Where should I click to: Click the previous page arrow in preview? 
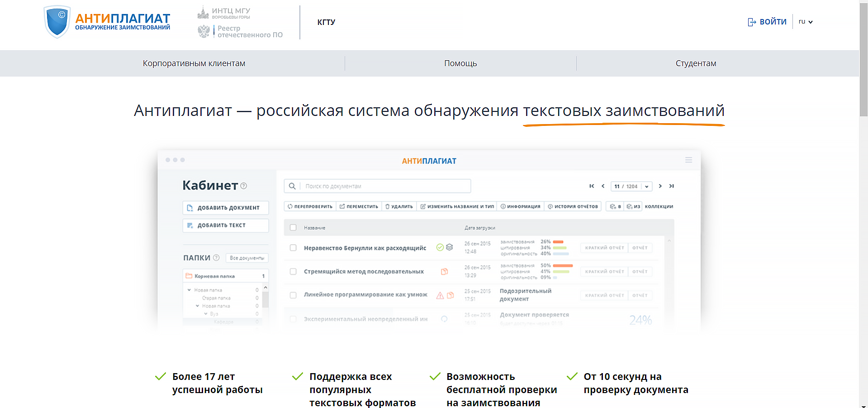(x=603, y=186)
